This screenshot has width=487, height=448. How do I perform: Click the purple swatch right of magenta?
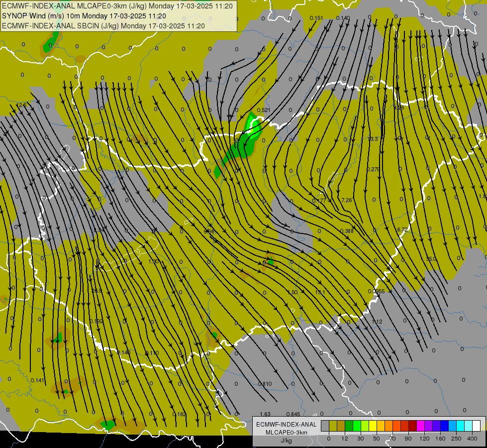pyautogui.click(x=429, y=426)
